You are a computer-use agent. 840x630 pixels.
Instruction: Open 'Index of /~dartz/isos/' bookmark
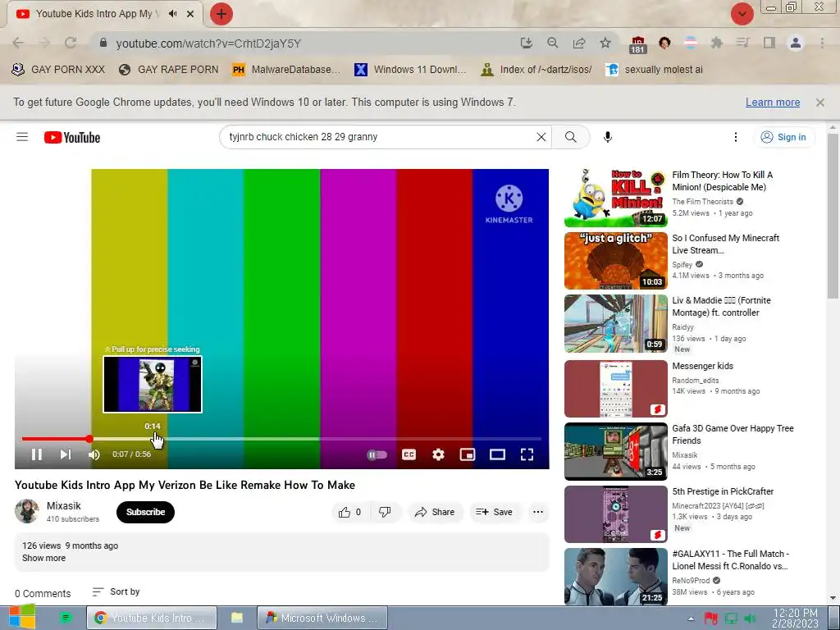click(536, 70)
